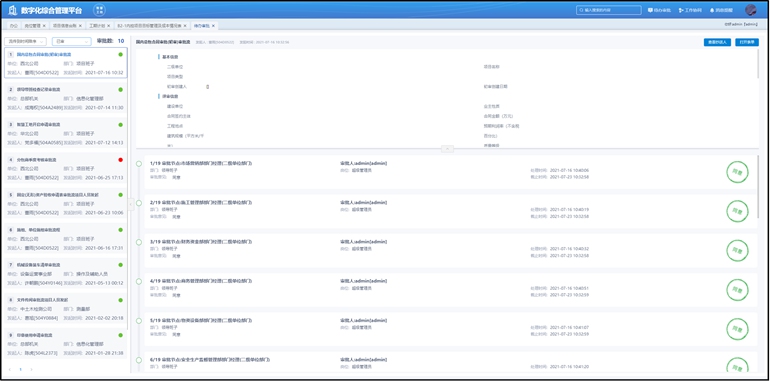770x381 pixels.
Task: Click timeline circle of node 1/19
Action: [x=139, y=163]
